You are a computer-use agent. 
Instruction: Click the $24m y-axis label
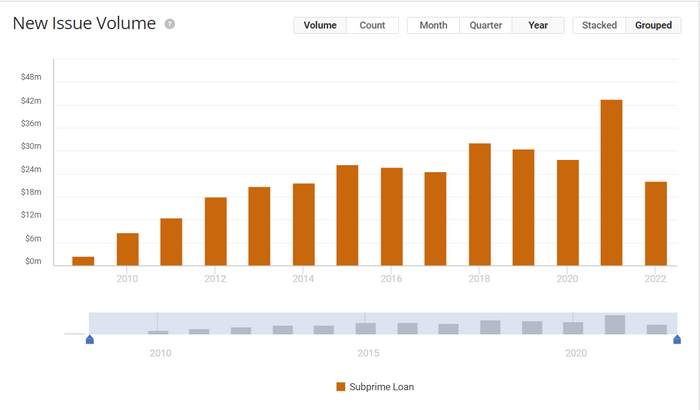click(x=31, y=169)
